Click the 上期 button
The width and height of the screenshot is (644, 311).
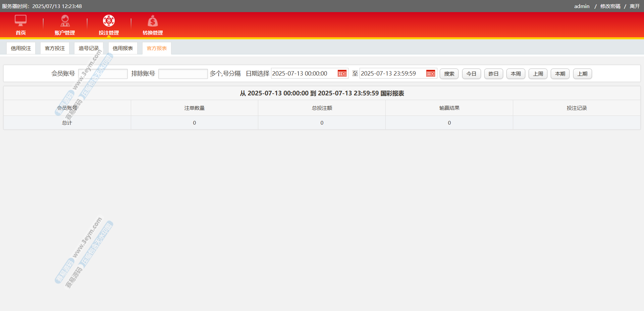pos(582,74)
